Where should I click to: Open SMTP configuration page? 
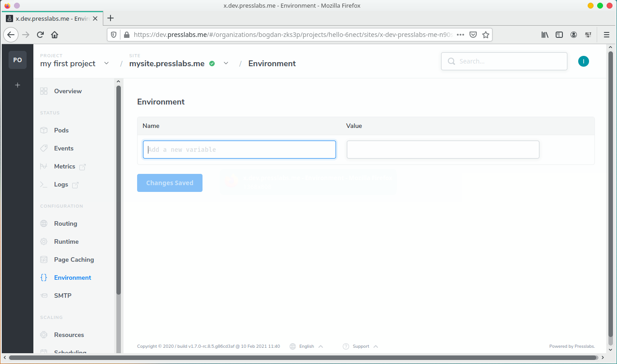click(x=63, y=296)
